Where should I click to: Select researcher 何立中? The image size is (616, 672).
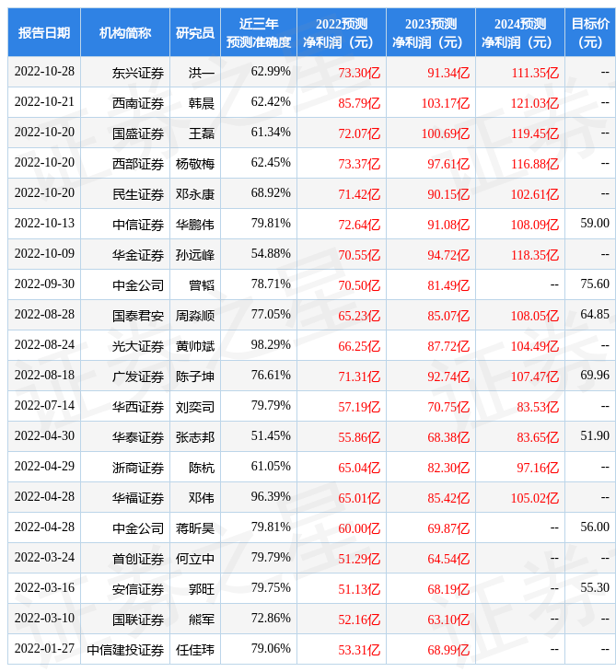point(195,560)
